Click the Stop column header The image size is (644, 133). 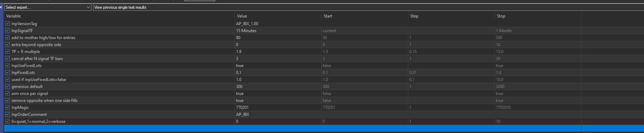click(538, 16)
